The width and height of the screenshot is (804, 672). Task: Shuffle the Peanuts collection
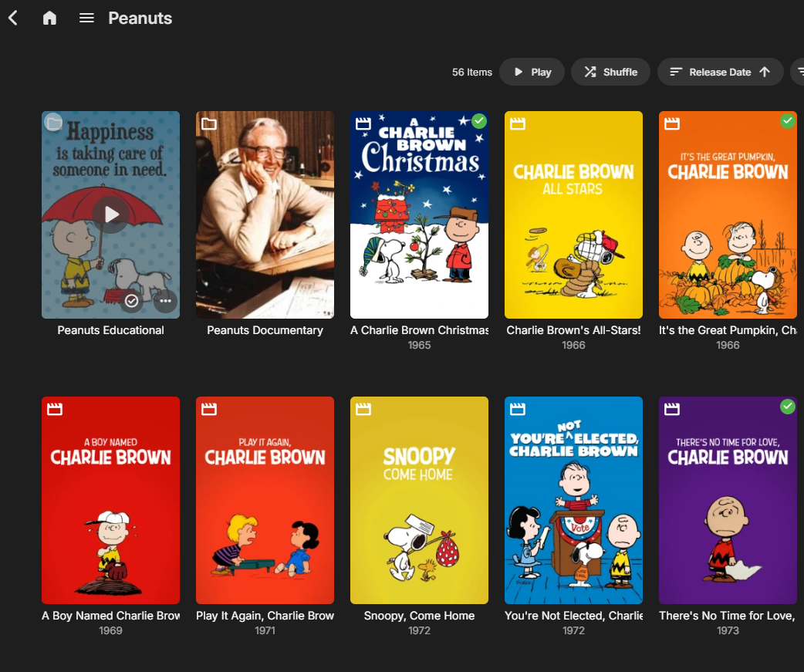(x=610, y=72)
